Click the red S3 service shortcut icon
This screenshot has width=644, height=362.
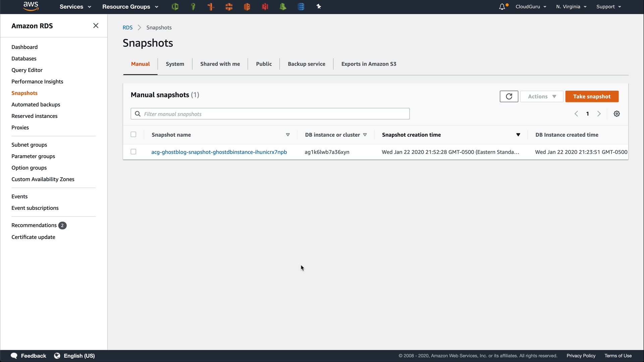pyautogui.click(x=265, y=7)
